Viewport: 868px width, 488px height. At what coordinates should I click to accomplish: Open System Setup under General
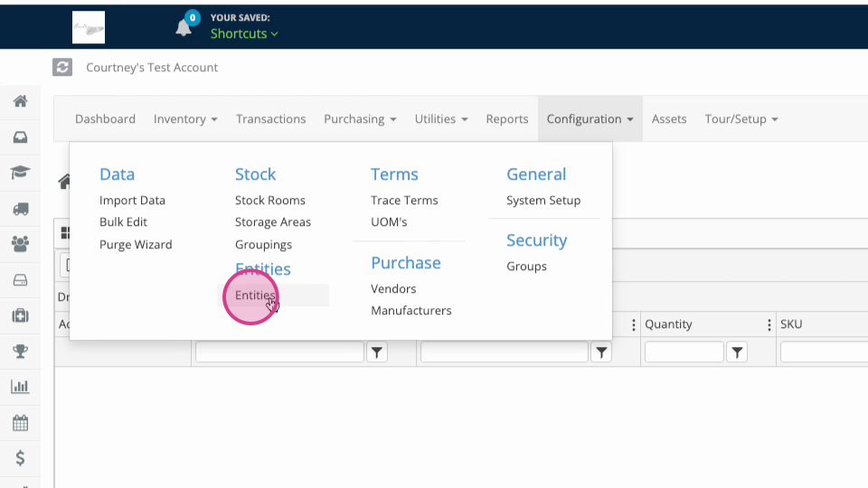(543, 201)
